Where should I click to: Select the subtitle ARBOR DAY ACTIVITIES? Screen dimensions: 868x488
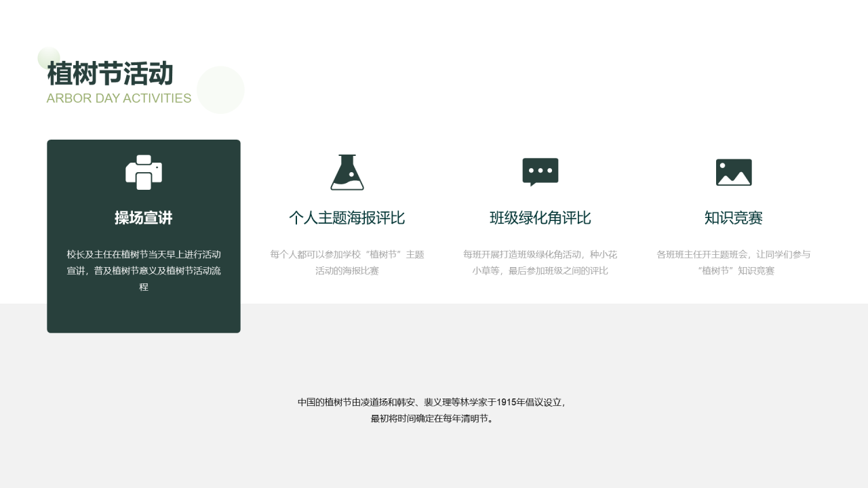[119, 98]
